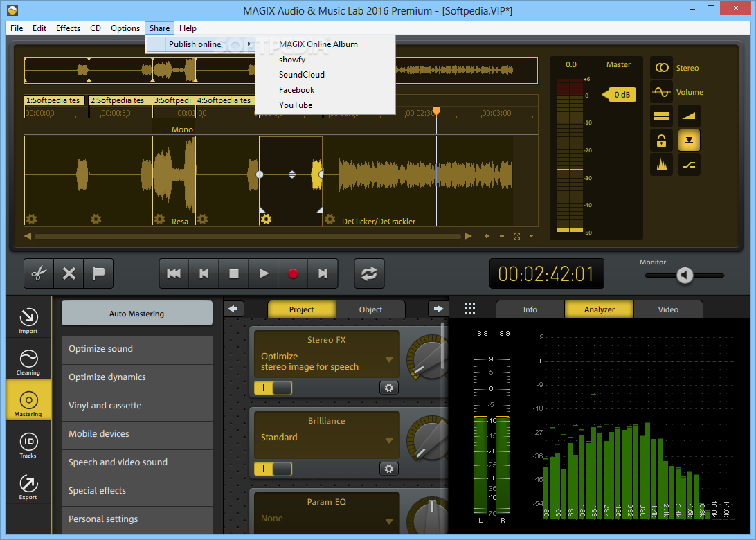Open Stereo FX settings gear
This screenshot has height=540, width=756.
tap(388, 388)
